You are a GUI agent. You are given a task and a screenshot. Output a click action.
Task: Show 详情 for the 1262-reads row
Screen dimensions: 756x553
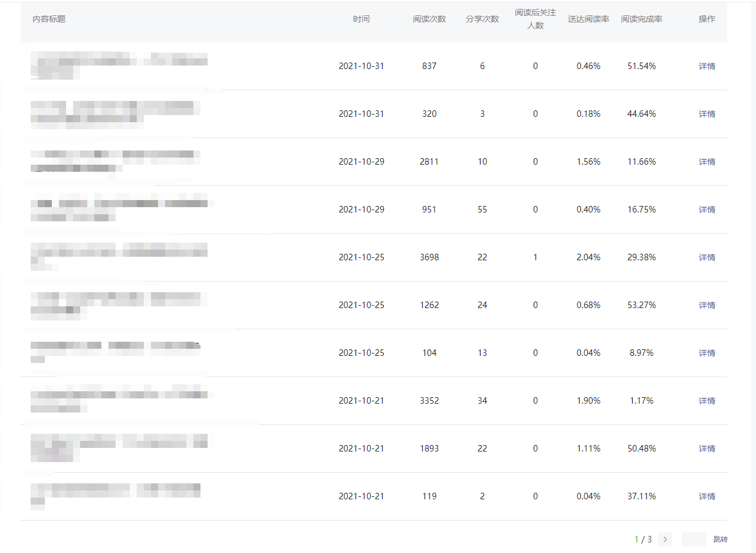pyautogui.click(x=706, y=305)
